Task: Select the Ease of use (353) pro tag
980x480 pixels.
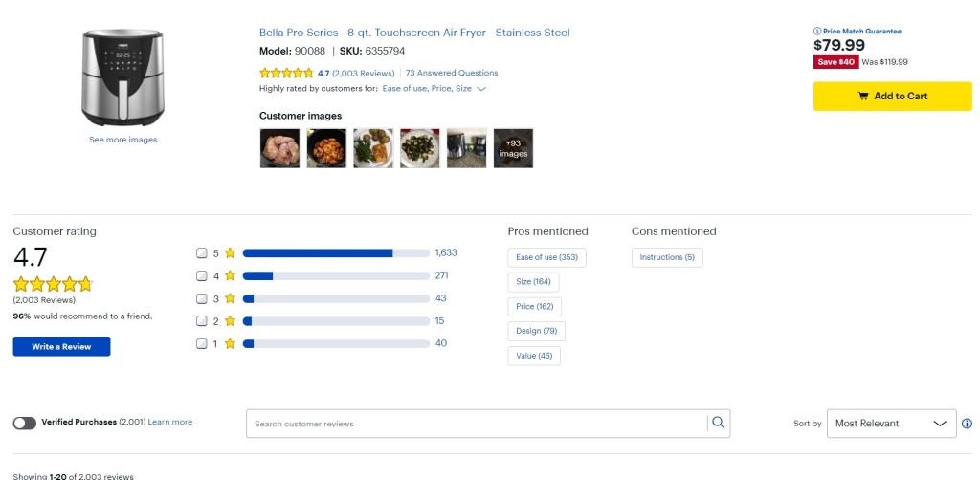Action: [548, 257]
